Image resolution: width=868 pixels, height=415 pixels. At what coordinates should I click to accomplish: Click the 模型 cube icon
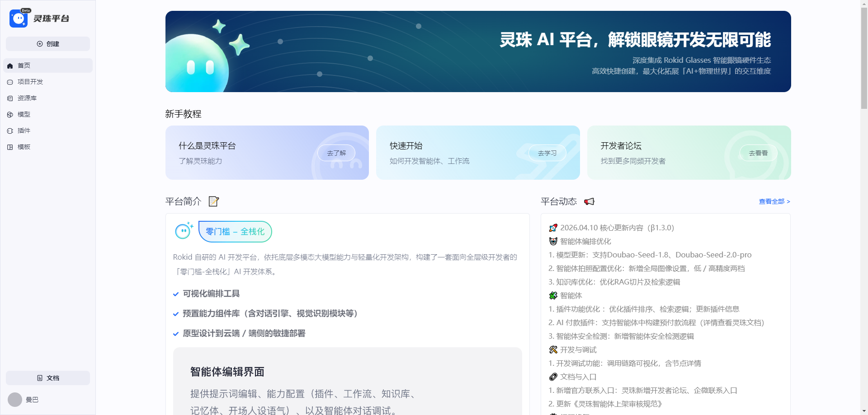(10, 115)
